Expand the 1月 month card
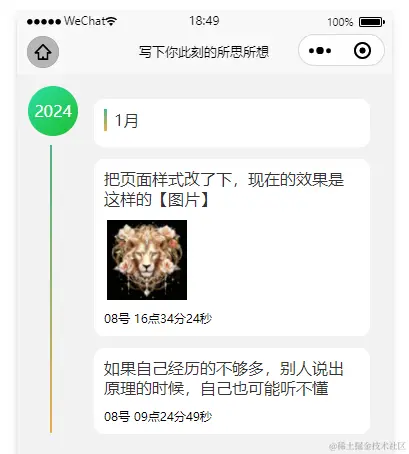 [232, 123]
